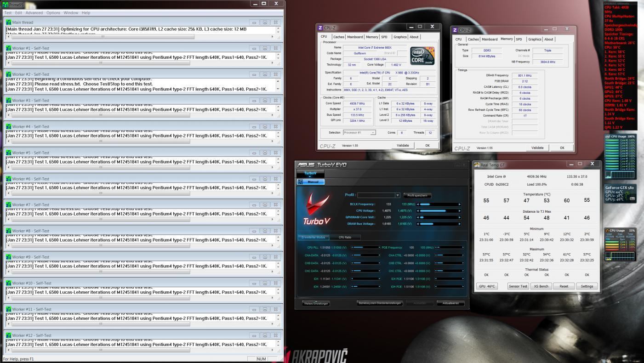The width and height of the screenshot is (644, 363).
Task: Click the DRAM Bus Voltage slider
Action: pyautogui.click(x=439, y=223)
